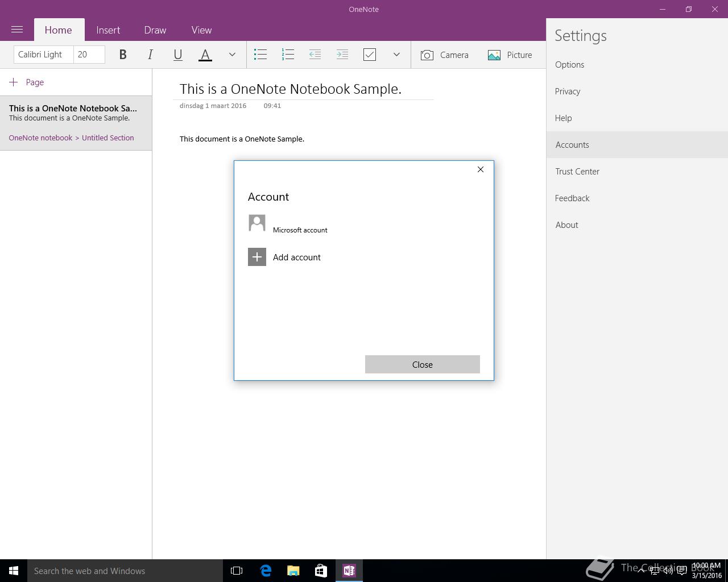Expand the font formatting dropdown arrow
The image size is (728, 582).
(232, 55)
